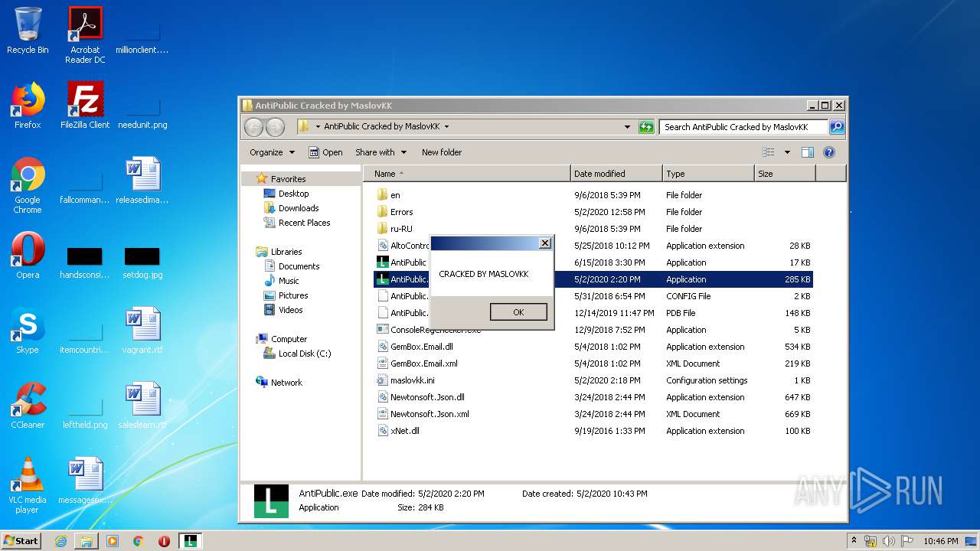The height and width of the screenshot is (551, 980).
Task: Expand address bar history dropdown
Action: [627, 127]
